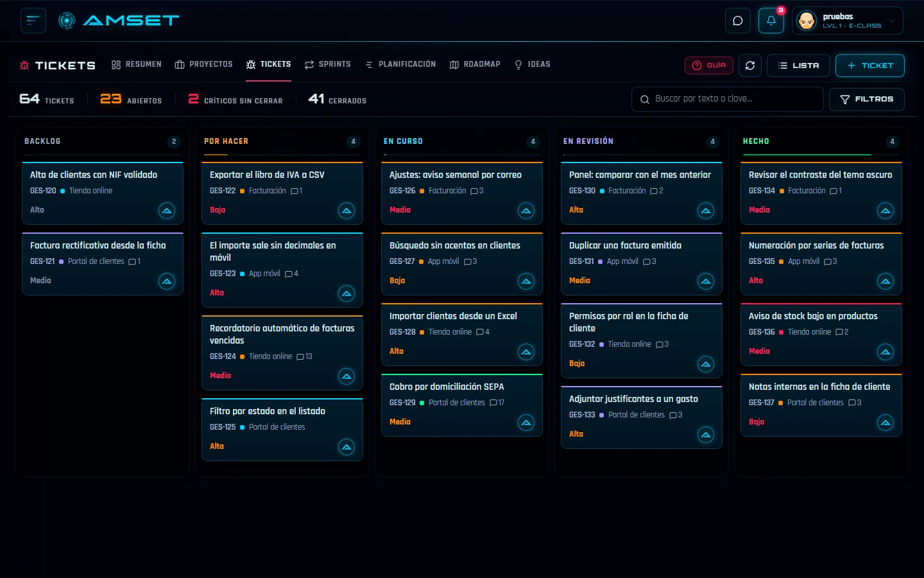924x578 pixels.
Task: Click the Backlog column header
Action: tap(103, 141)
